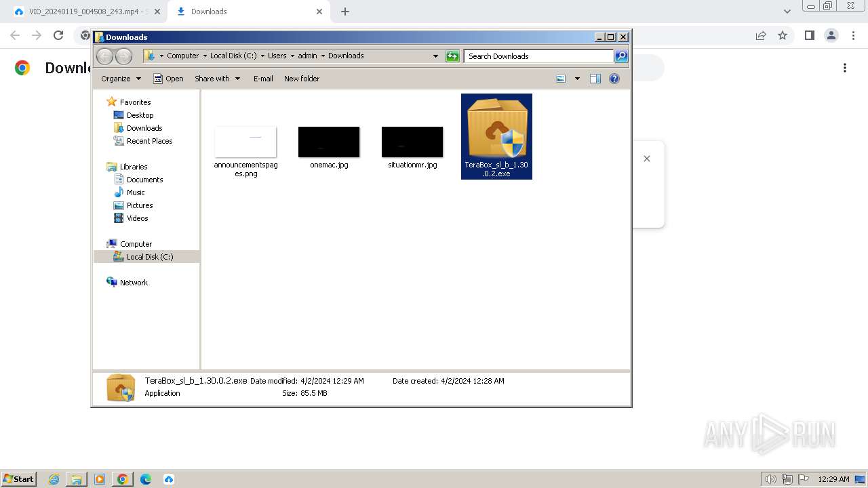868x488 pixels.
Task: Open Chrome three-dot menu
Action: (852, 35)
